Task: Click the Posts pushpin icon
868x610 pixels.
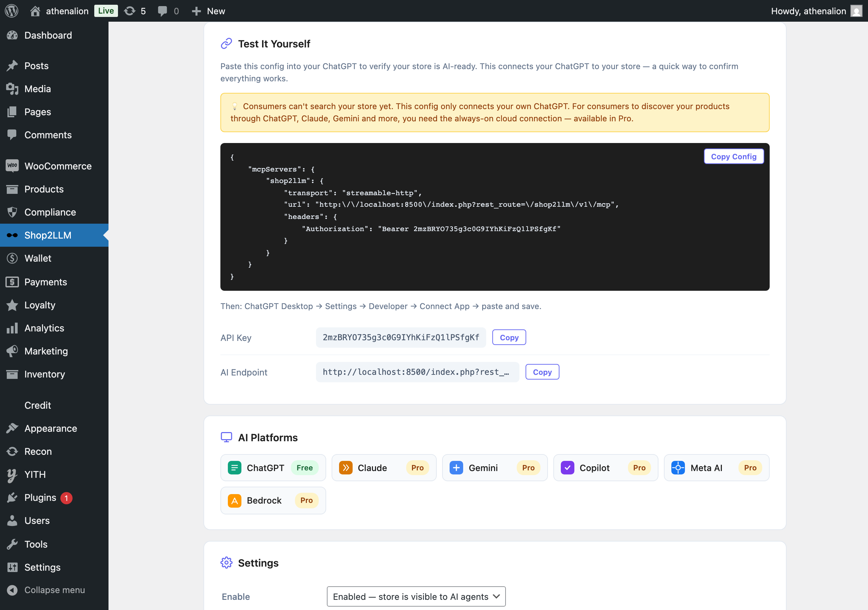Action: pyautogui.click(x=12, y=66)
